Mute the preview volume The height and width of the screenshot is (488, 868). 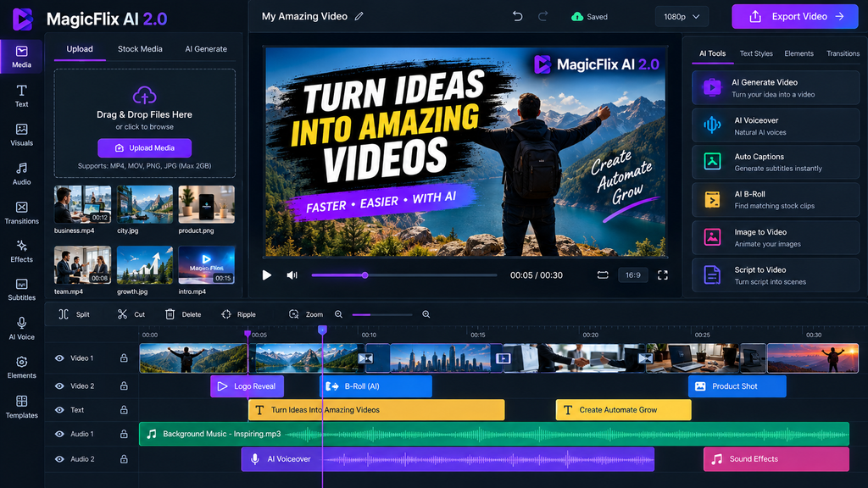tap(292, 275)
